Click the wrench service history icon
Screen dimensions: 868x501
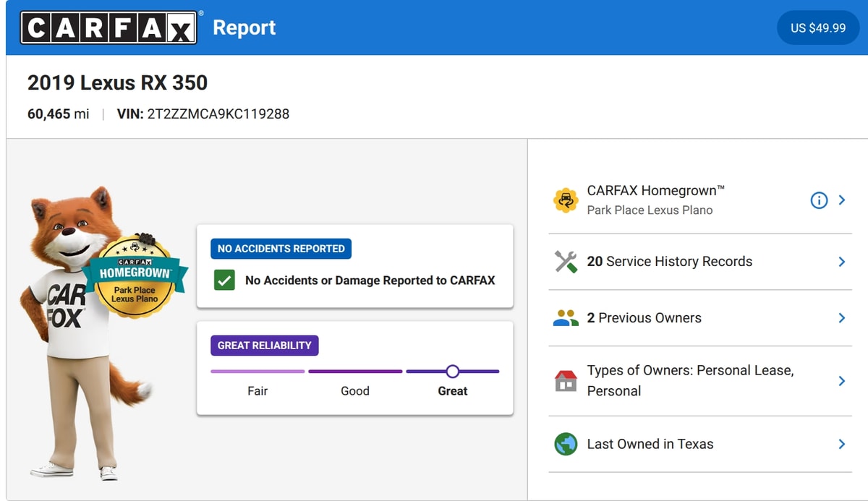[566, 262]
